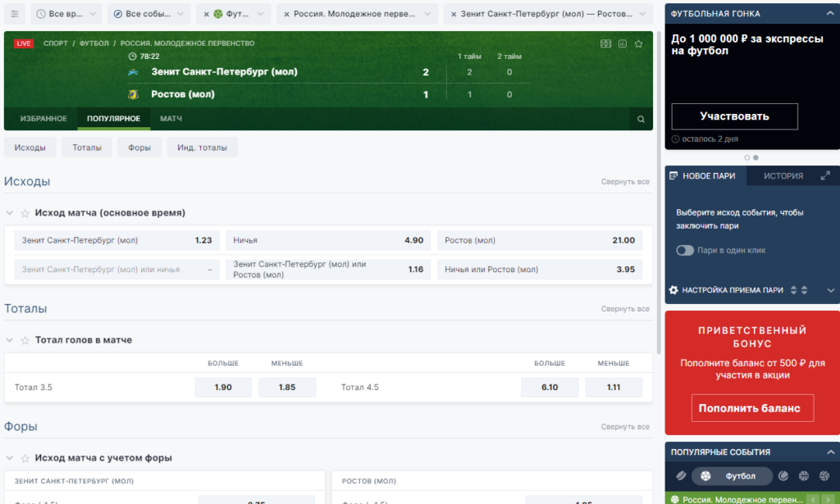This screenshot has width=840, height=504.
Task: Bet on 'Ничья' at 4.90
Action: coord(328,241)
